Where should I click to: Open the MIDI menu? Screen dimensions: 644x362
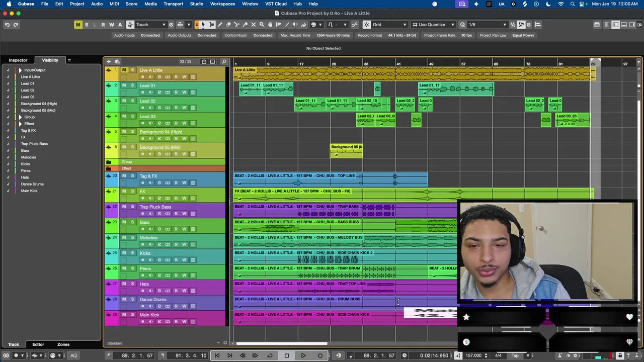(x=114, y=4)
